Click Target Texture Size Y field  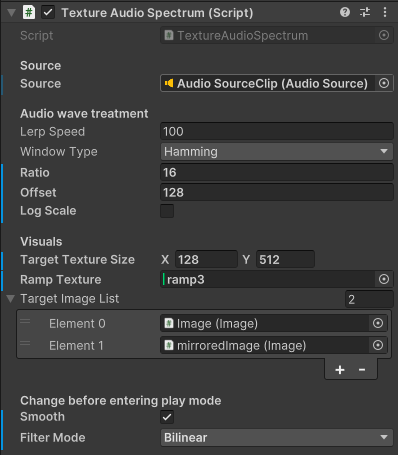click(285, 259)
